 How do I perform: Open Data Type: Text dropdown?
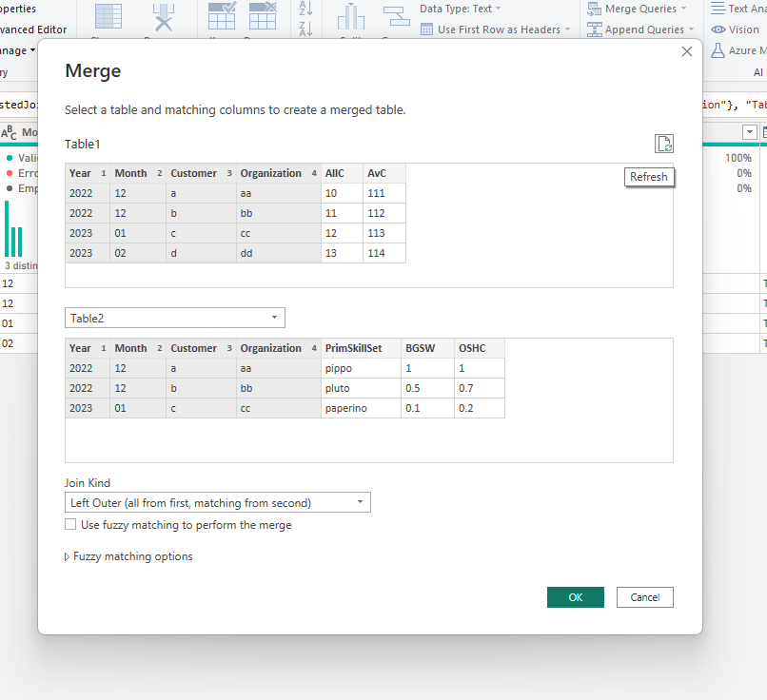pyautogui.click(x=461, y=9)
